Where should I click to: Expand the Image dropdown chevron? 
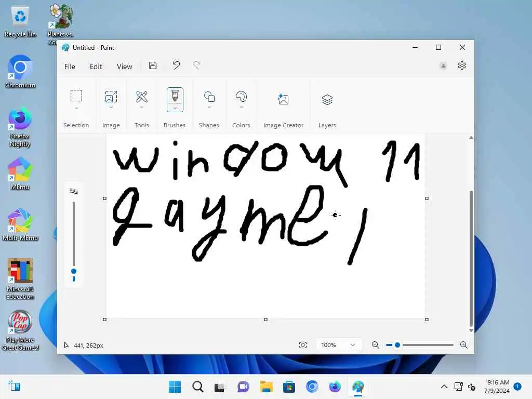(x=111, y=107)
